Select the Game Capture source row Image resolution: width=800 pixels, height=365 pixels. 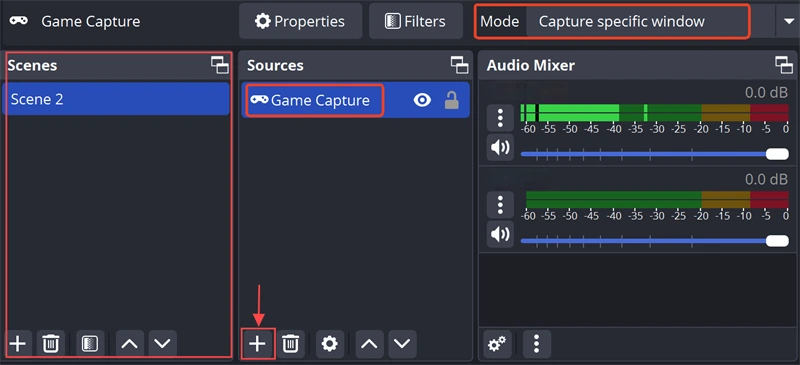point(356,100)
